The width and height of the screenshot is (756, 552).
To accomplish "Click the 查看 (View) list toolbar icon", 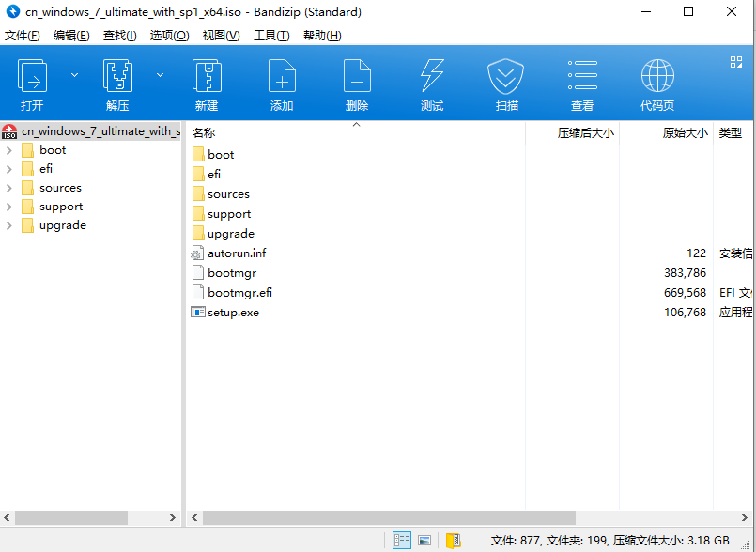I will click(x=582, y=76).
